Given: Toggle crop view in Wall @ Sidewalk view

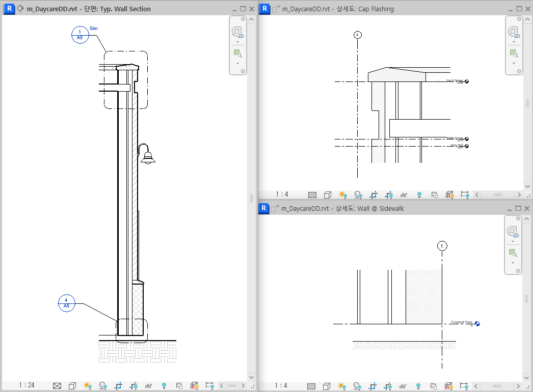Looking at the screenshot, I should click(x=372, y=386).
